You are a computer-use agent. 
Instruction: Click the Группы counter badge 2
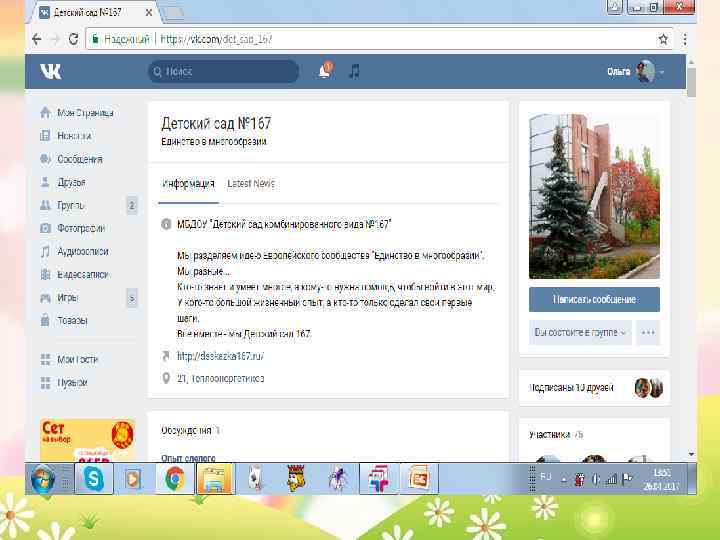click(132, 205)
